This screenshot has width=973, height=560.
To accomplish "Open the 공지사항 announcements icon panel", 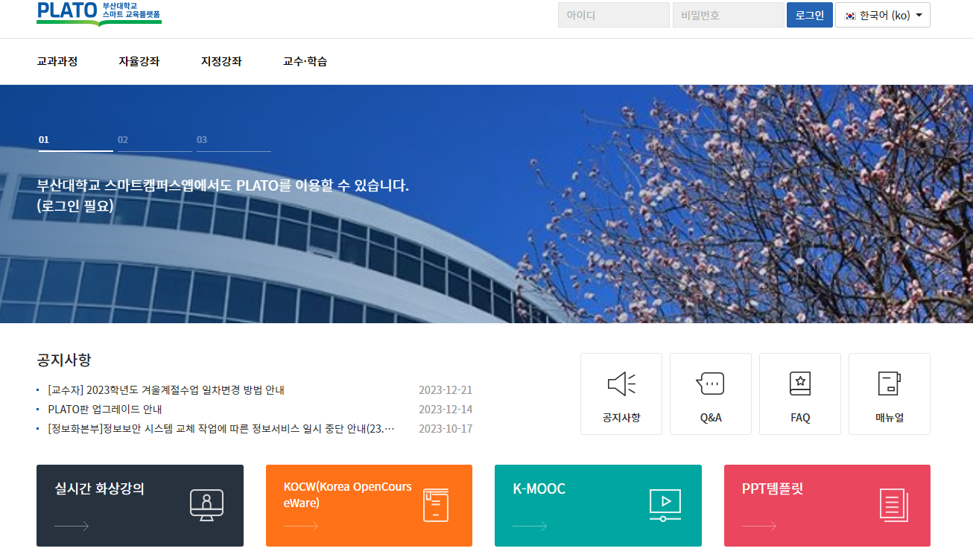I will coord(621,393).
